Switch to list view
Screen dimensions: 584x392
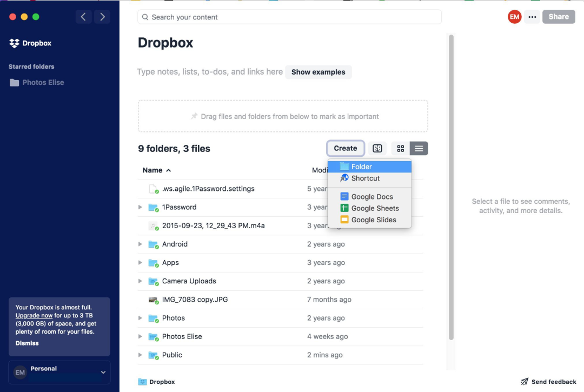[x=419, y=148]
